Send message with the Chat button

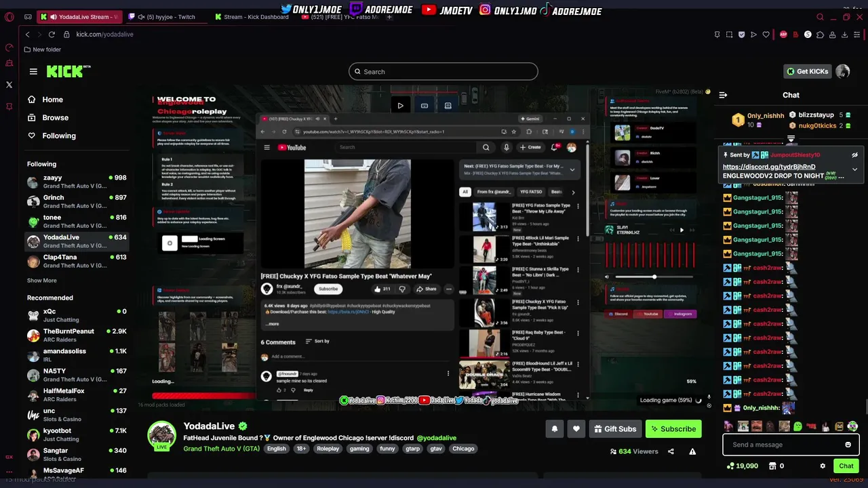pyautogui.click(x=846, y=466)
